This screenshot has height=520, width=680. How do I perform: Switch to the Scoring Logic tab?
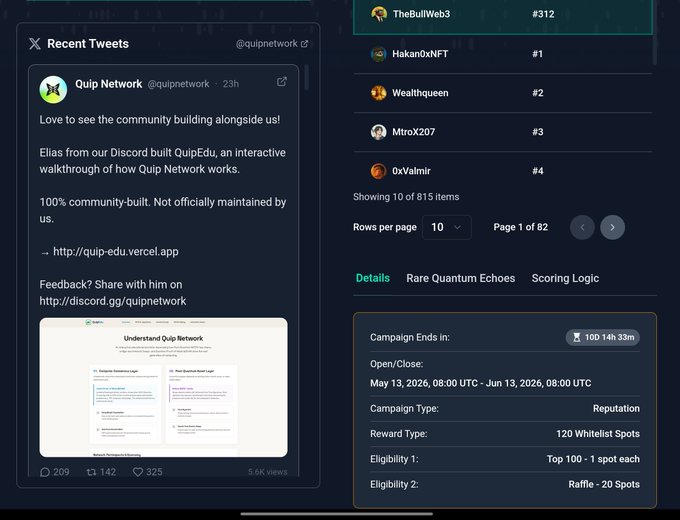tap(565, 278)
